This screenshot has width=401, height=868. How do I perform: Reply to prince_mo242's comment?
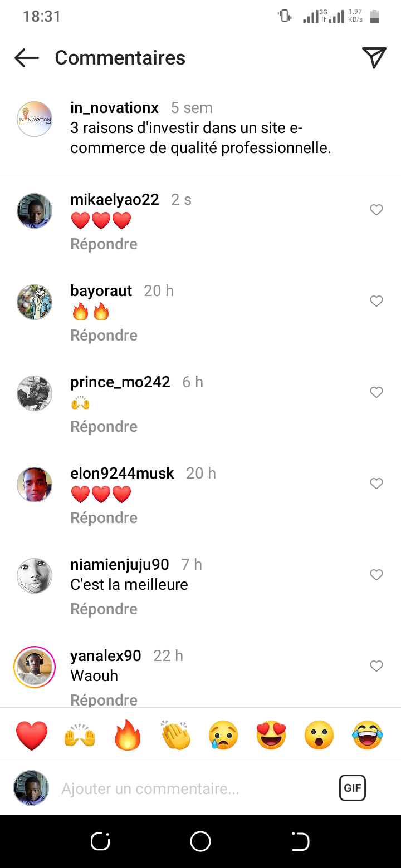pos(104,427)
